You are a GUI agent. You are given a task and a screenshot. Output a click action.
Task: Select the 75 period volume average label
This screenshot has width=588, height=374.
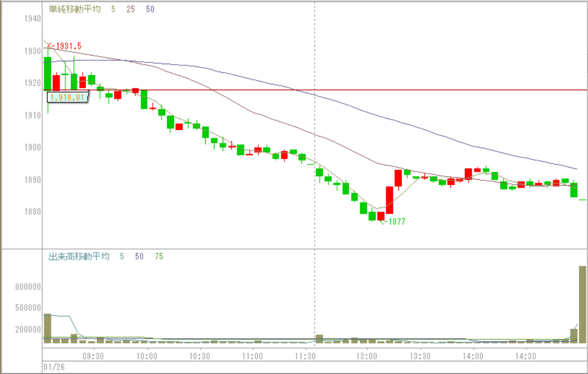pyautogui.click(x=159, y=256)
